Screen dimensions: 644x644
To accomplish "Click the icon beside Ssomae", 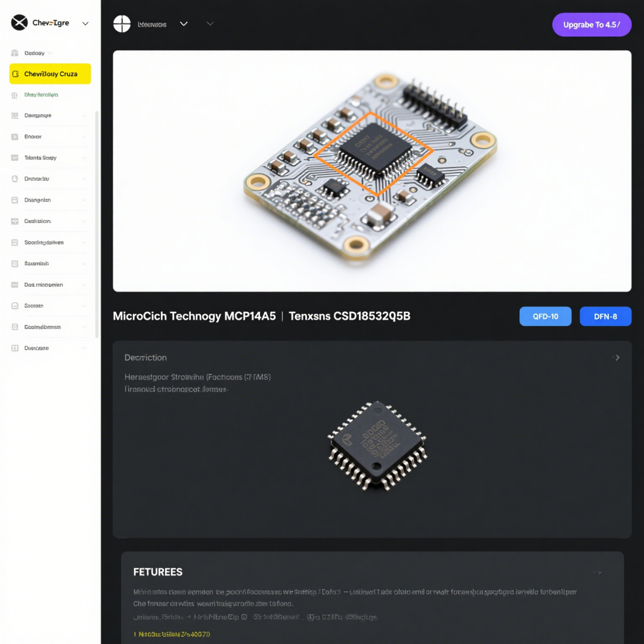I will pos(15,306).
